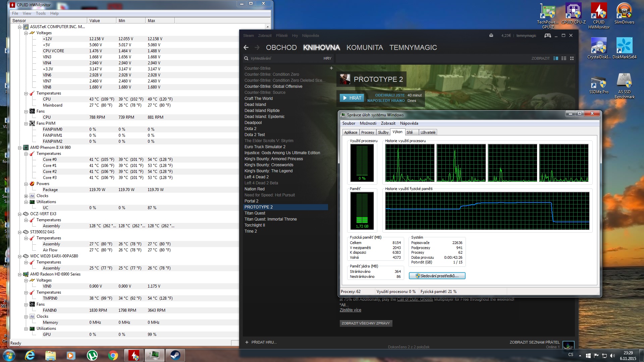Collapse AMD Radeon HD 6900 Series node
Screen dimensions: 644x362
(x=20, y=274)
